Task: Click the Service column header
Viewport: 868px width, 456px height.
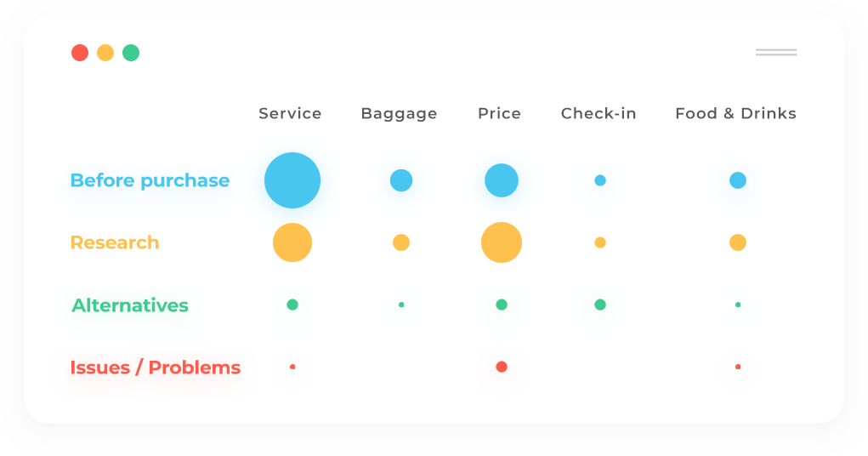Action: (x=290, y=113)
